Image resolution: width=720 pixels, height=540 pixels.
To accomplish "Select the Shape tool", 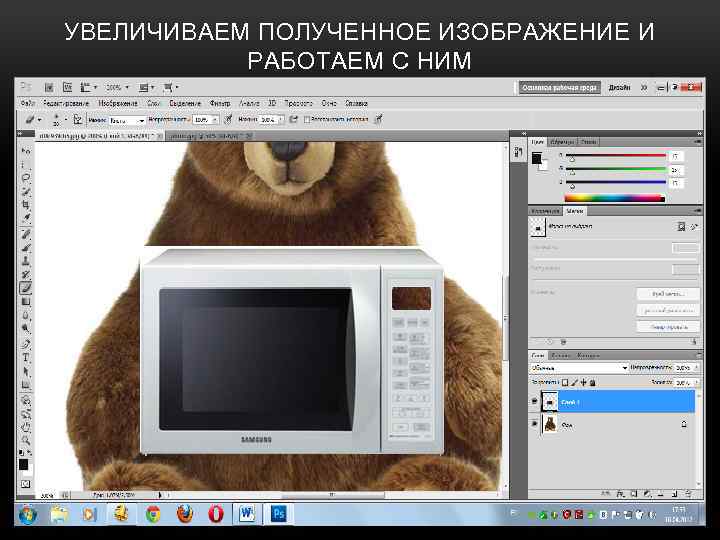I will [26, 385].
